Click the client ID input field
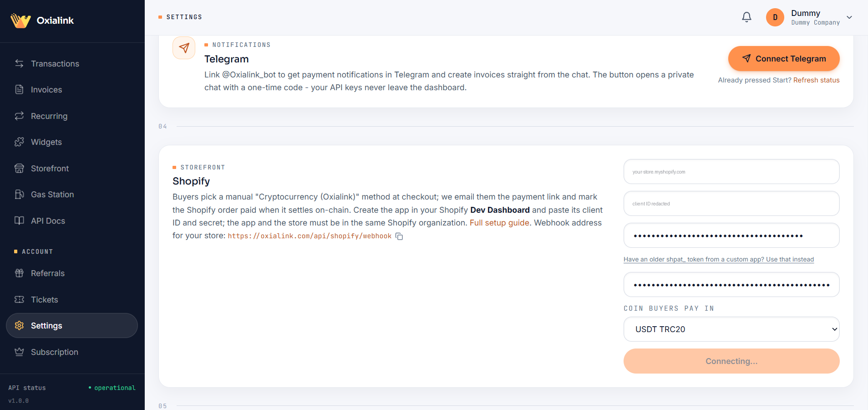 731,204
